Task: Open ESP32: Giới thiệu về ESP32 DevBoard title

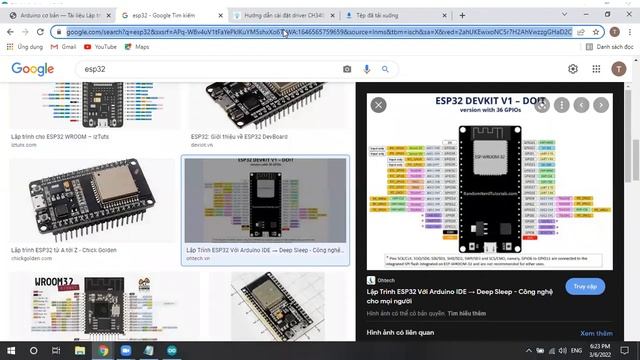Action: point(239,137)
